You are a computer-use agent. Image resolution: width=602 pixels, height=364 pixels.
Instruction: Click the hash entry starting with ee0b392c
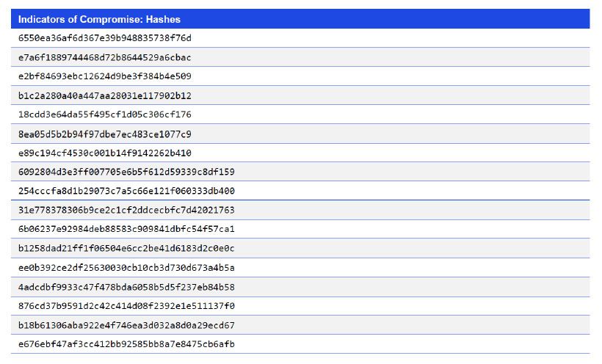[x=126, y=267]
